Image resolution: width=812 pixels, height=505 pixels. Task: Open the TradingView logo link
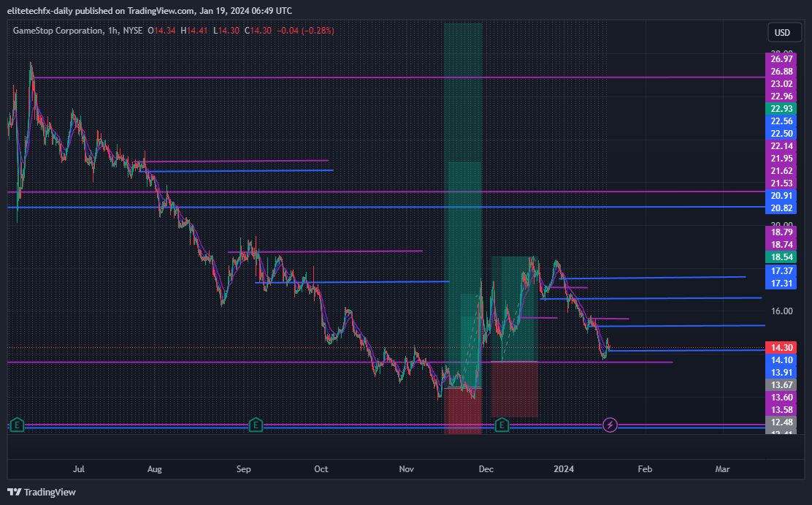click(x=42, y=492)
